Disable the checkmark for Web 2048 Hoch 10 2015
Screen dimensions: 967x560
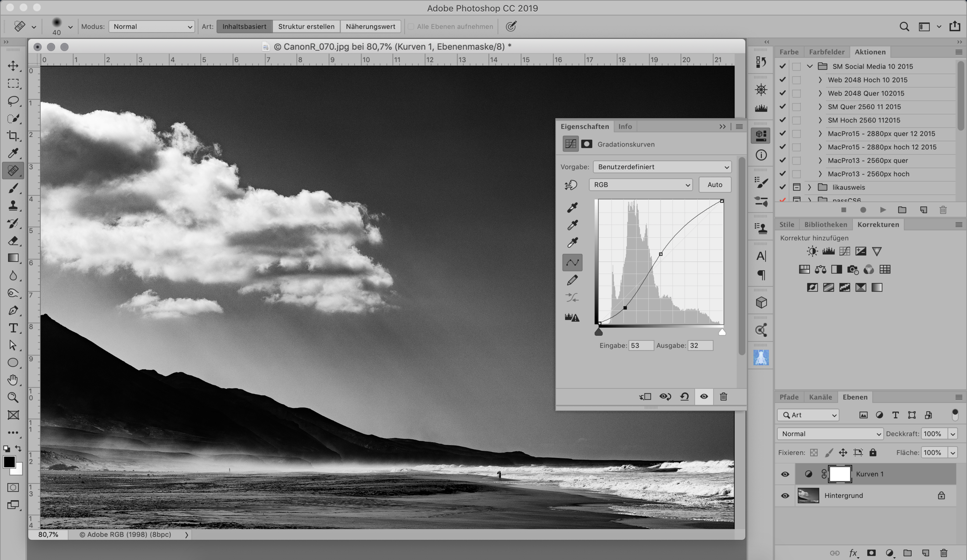[x=782, y=80]
